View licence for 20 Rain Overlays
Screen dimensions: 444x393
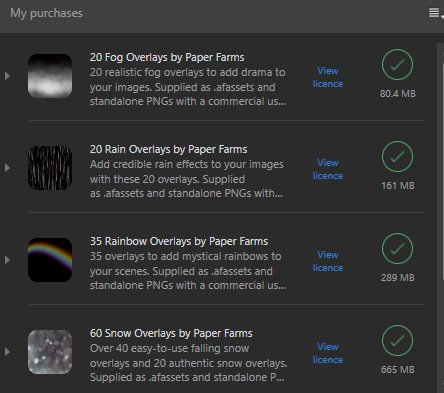point(328,169)
